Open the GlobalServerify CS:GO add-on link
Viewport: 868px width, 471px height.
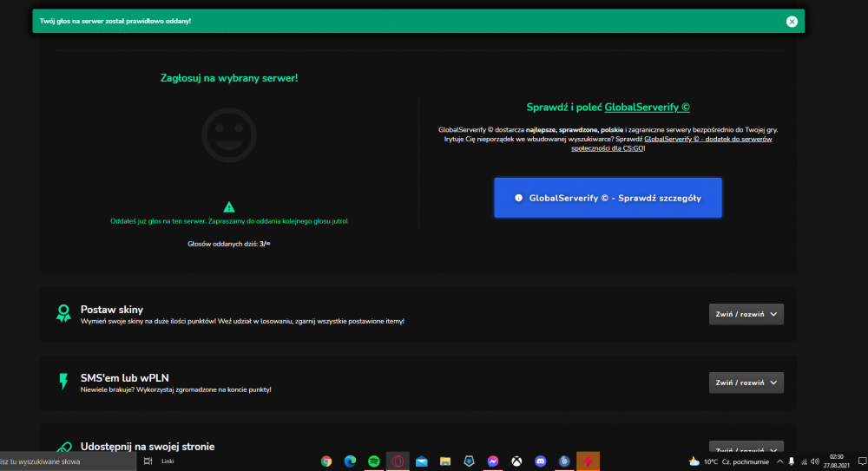[672, 143]
